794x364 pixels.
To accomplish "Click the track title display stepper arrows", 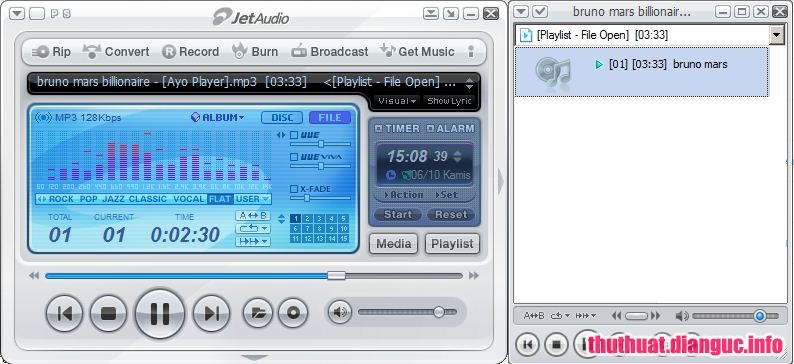I will tap(469, 83).
